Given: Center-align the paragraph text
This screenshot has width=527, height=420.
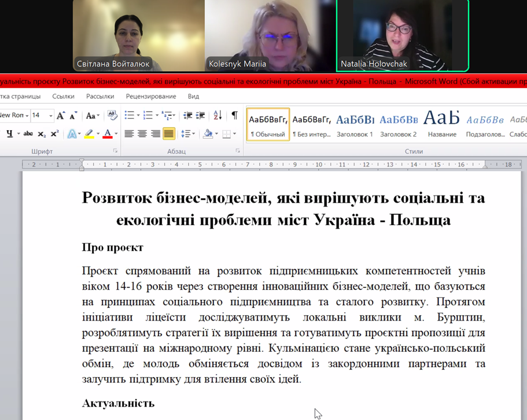Looking at the screenshot, I should 142,134.
